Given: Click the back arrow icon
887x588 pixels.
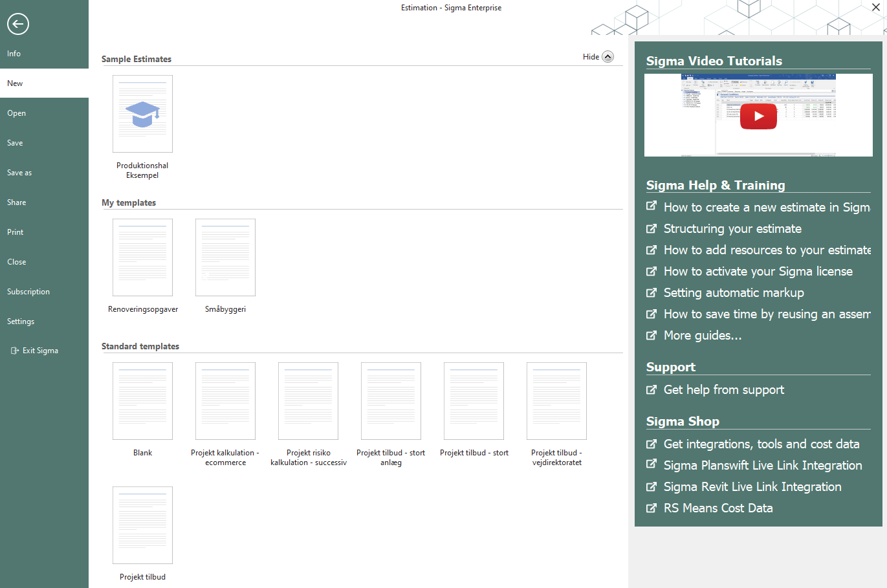Looking at the screenshot, I should [18, 24].
